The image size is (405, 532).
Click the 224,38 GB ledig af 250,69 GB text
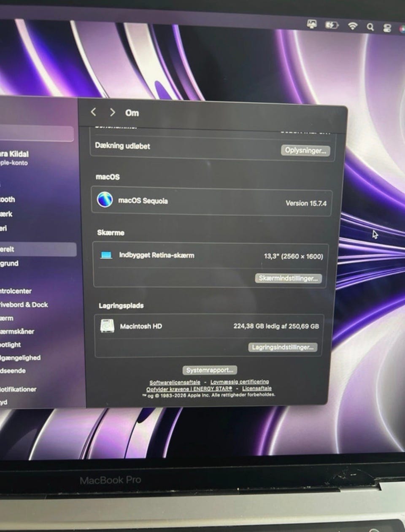(276, 326)
